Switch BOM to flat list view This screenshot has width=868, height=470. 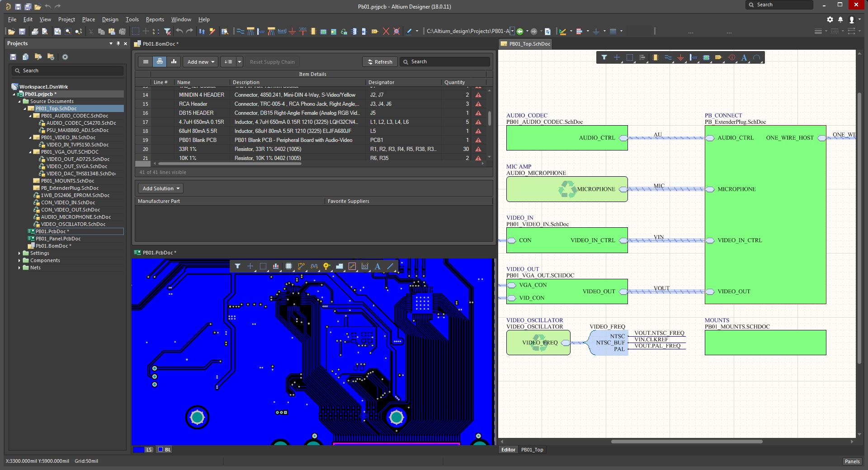[x=146, y=62]
